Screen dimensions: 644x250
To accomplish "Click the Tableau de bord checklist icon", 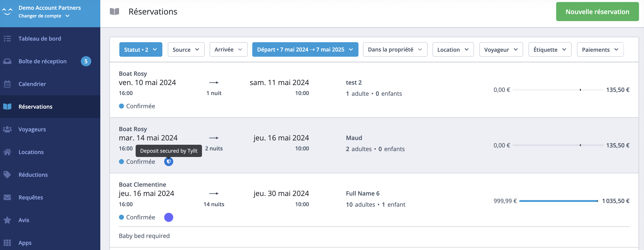I will (x=7, y=39).
